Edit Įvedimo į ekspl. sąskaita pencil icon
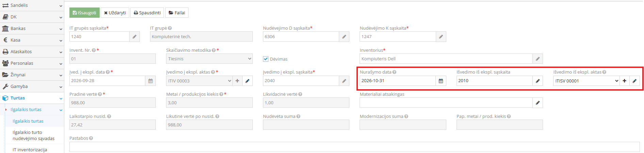 pyautogui.click(x=344, y=81)
